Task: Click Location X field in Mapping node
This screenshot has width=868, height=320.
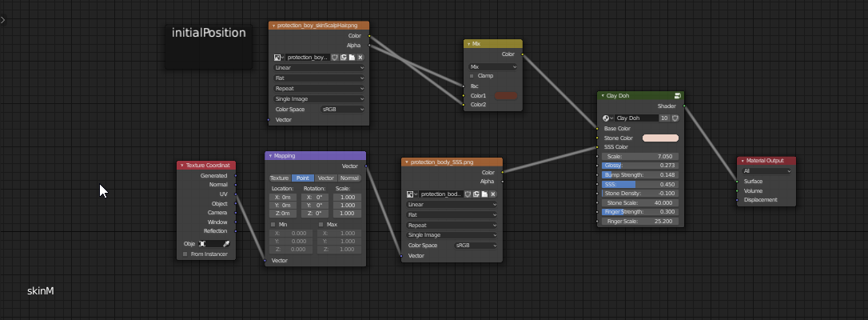Action: coord(283,197)
